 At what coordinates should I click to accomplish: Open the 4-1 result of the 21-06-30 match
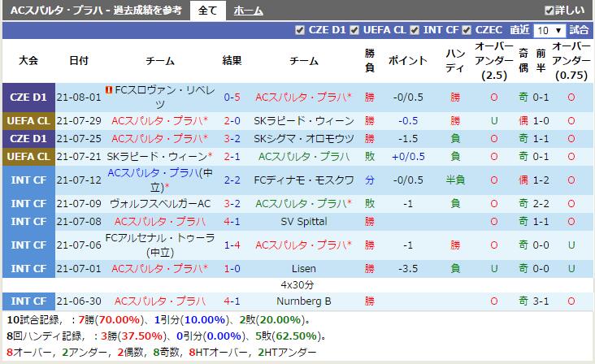(x=232, y=301)
